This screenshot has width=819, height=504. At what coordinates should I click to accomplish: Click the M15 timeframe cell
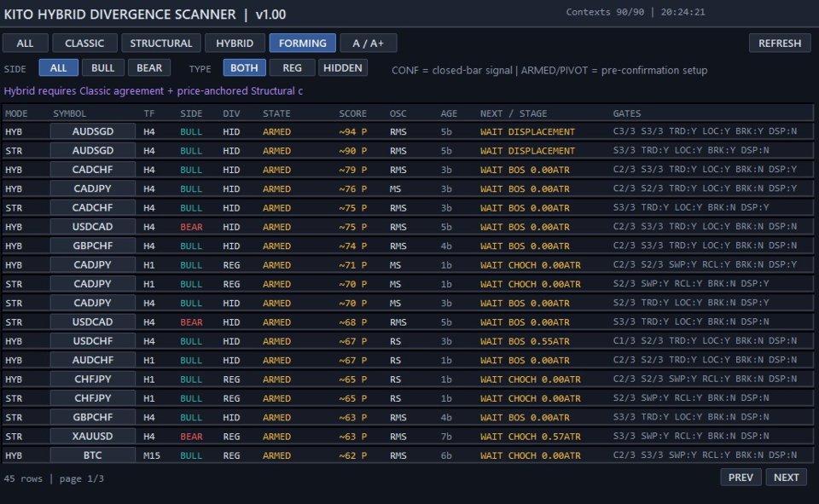coord(152,455)
